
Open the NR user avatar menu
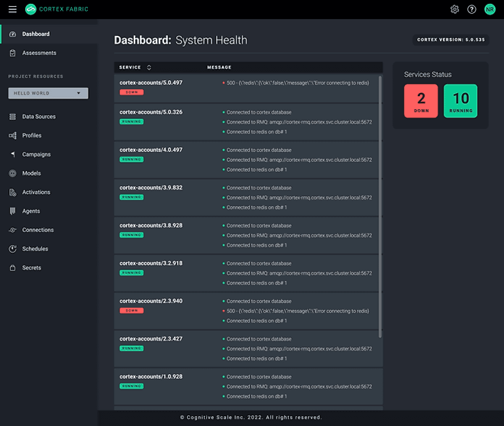coord(489,9)
